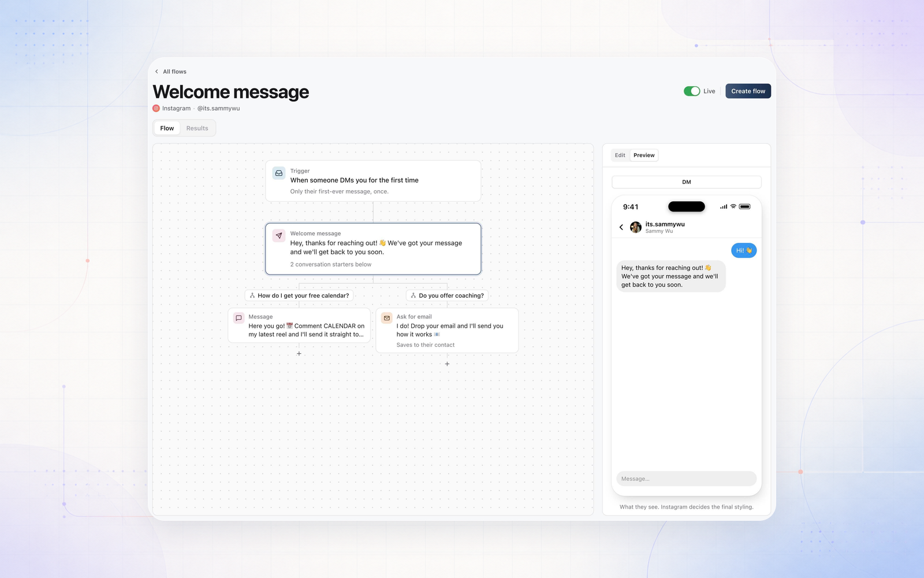The width and height of the screenshot is (924, 578).
Task: Click 'What they see. Instagram decides' caption
Action: click(687, 507)
